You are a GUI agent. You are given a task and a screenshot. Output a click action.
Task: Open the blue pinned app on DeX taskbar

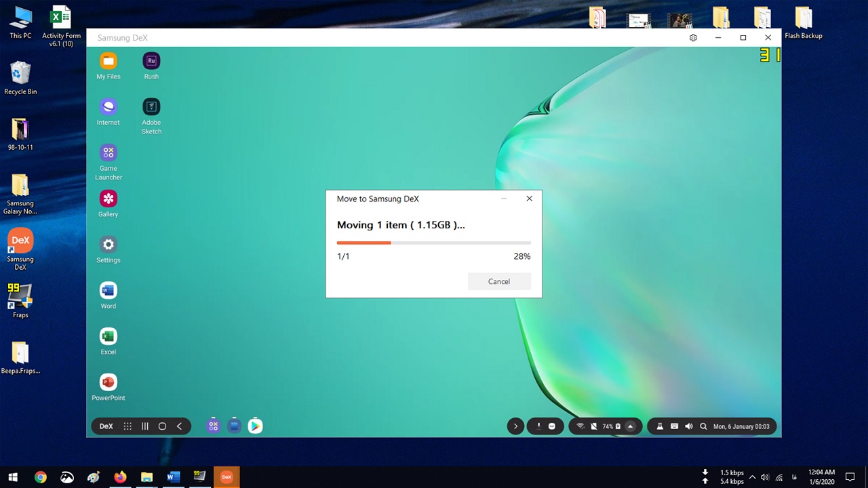click(234, 426)
